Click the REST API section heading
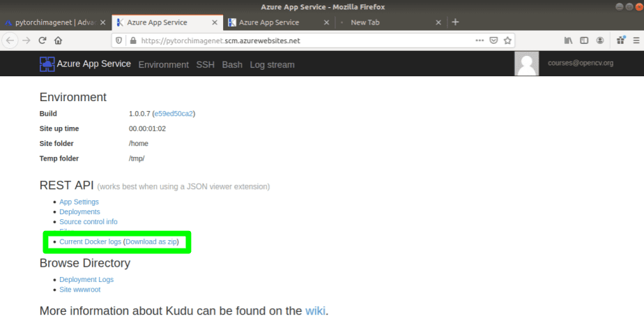 66,186
